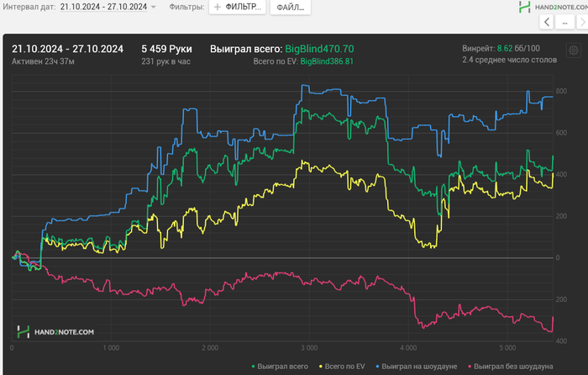Click the 21.10.2024 - 27.10.2024 chart title
The width and height of the screenshot is (588, 375).
tap(67, 49)
